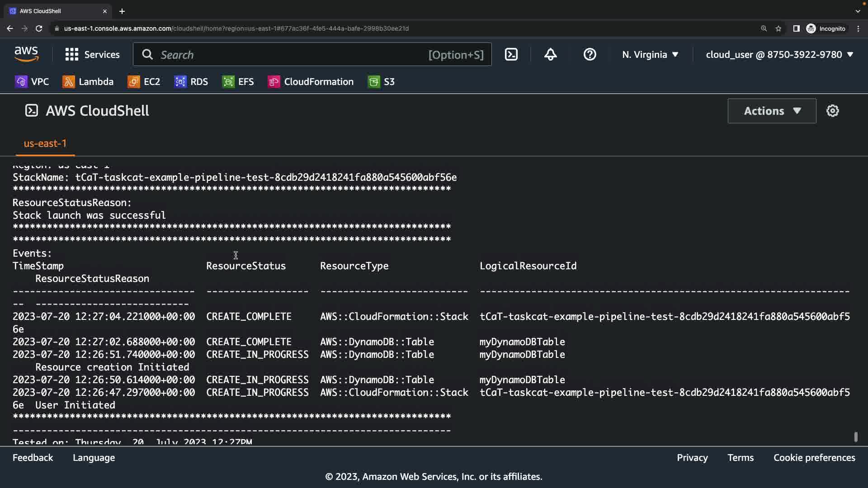Open the notifications bell icon
This screenshot has height=488, width=868.
pos(550,55)
